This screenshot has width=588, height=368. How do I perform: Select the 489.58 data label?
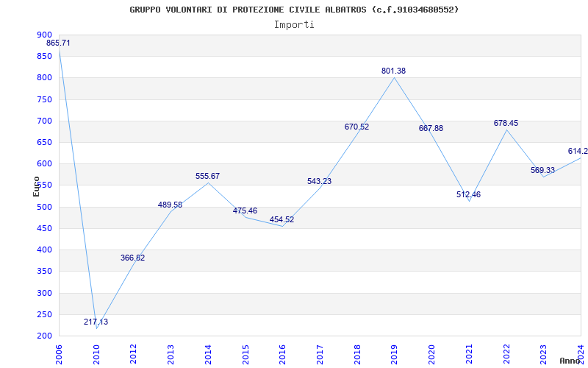point(170,205)
